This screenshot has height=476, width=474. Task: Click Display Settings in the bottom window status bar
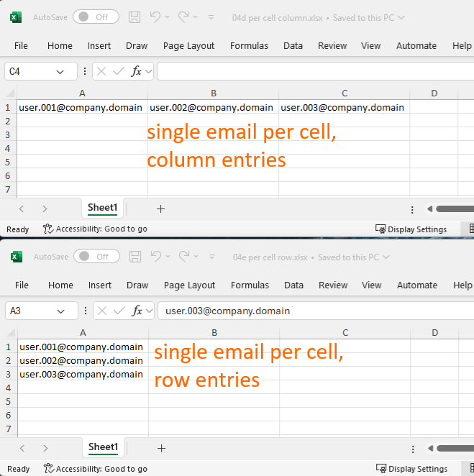[411, 469]
